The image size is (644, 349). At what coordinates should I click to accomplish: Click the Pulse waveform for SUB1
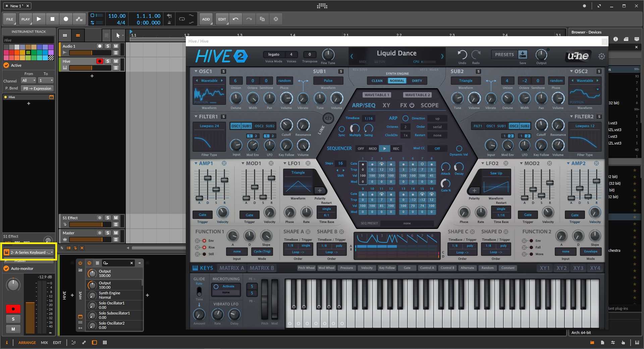pos(328,81)
